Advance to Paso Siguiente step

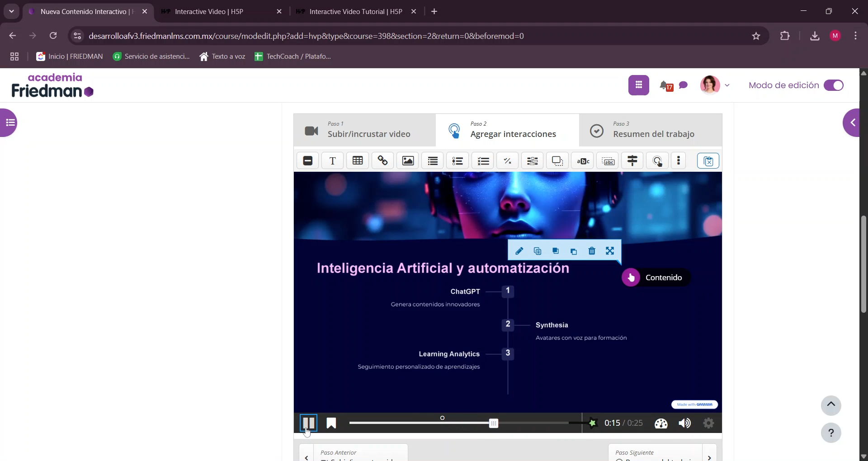point(662,453)
